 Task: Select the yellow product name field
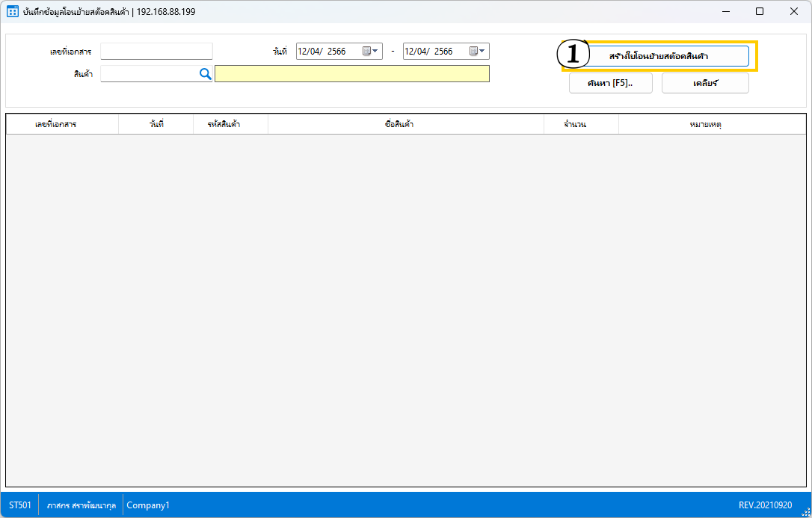click(351, 74)
